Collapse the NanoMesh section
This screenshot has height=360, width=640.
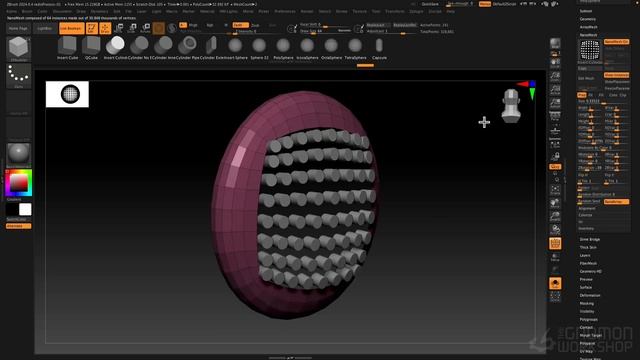click(x=589, y=35)
